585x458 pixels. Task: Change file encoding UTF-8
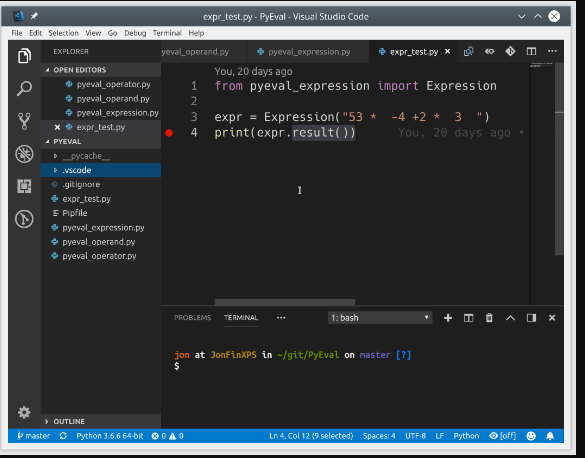coord(416,436)
